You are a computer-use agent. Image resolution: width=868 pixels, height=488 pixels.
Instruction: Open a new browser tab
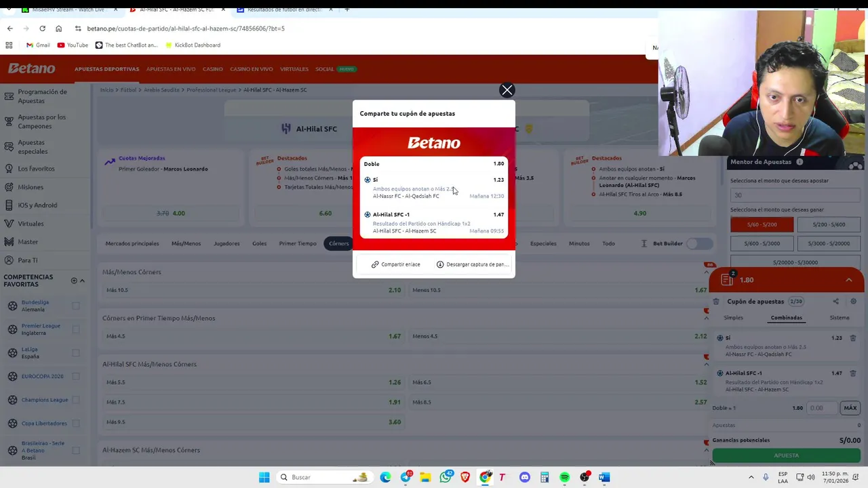click(x=347, y=9)
